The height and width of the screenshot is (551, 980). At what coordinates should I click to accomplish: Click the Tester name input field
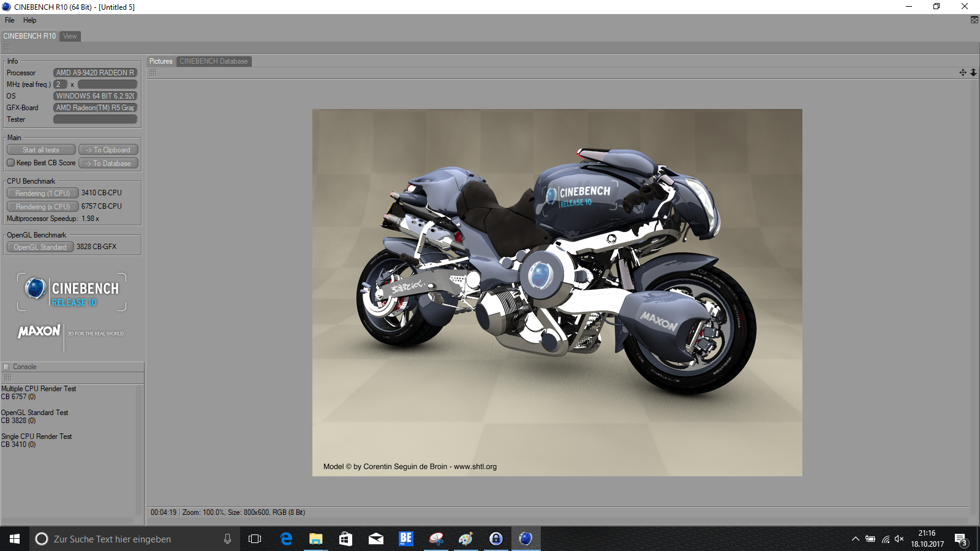point(95,119)
